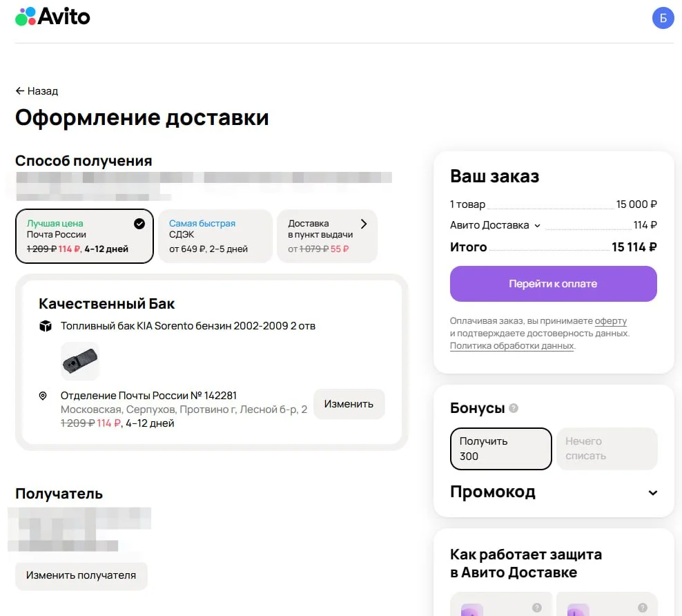Select Почта России delivery option card
The height and width of the screenshot is (616, 682).
[x=84, y=236]
